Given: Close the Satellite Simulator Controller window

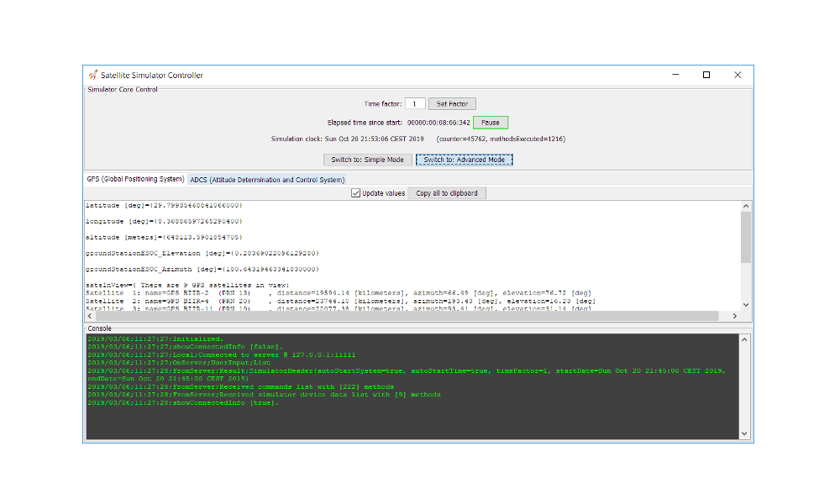Looking at the screenshot, I should tap(738, 75).
